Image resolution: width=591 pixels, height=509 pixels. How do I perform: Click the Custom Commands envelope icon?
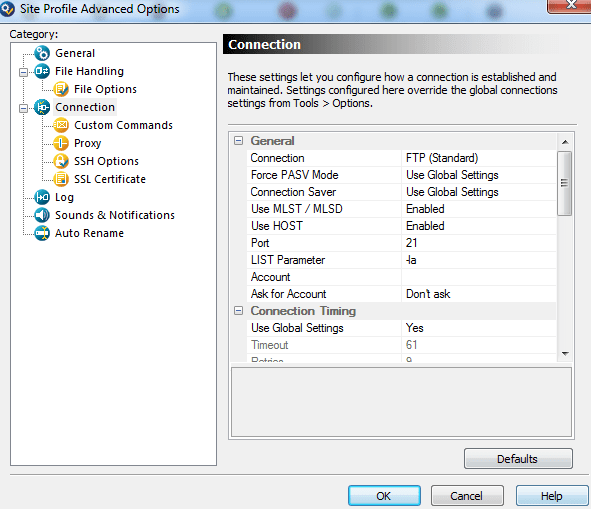tap(61, 125)
